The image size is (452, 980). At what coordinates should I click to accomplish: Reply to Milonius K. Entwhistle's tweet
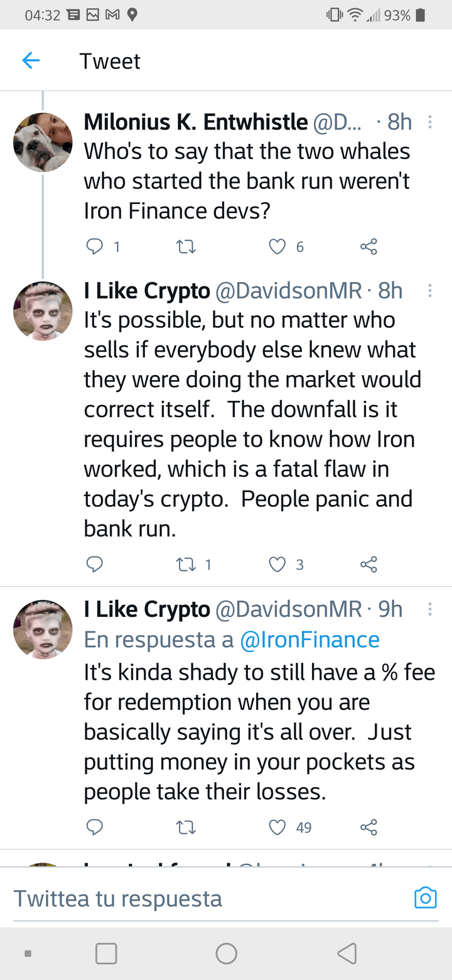(94, 247)
